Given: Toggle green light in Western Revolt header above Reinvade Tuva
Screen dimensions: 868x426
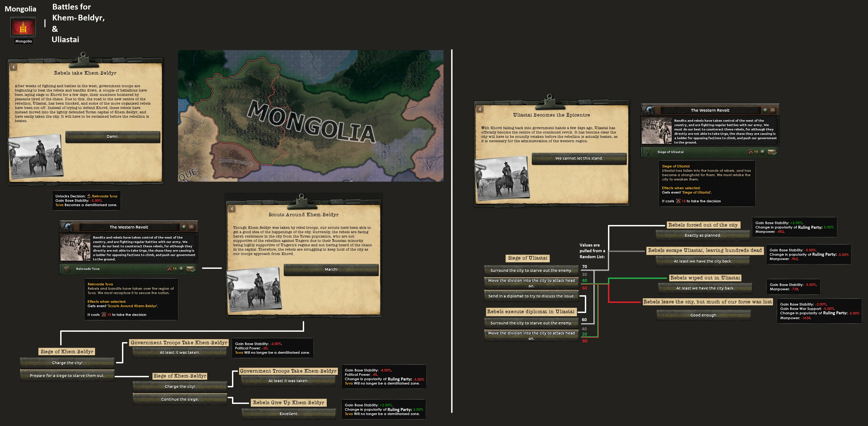Looking at the screenshot, I should (184, 227).
